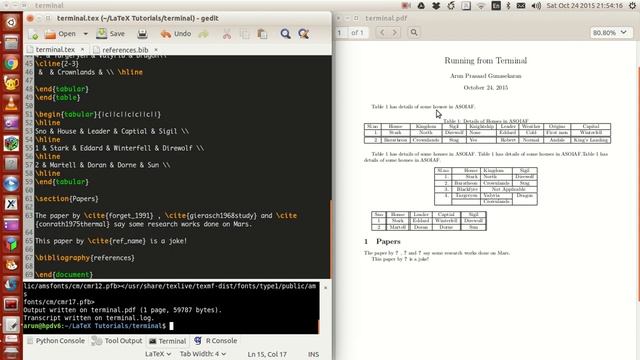Click the Print icon in gedit toolbar
Viewport: 640px width, 360px height.
tap(142, 34)
